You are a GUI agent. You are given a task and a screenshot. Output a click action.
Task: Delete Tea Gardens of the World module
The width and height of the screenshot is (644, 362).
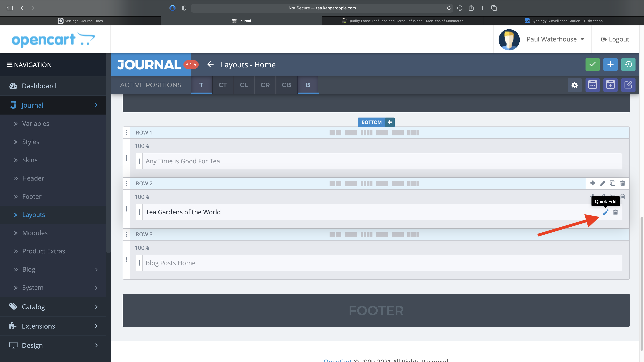615,212
